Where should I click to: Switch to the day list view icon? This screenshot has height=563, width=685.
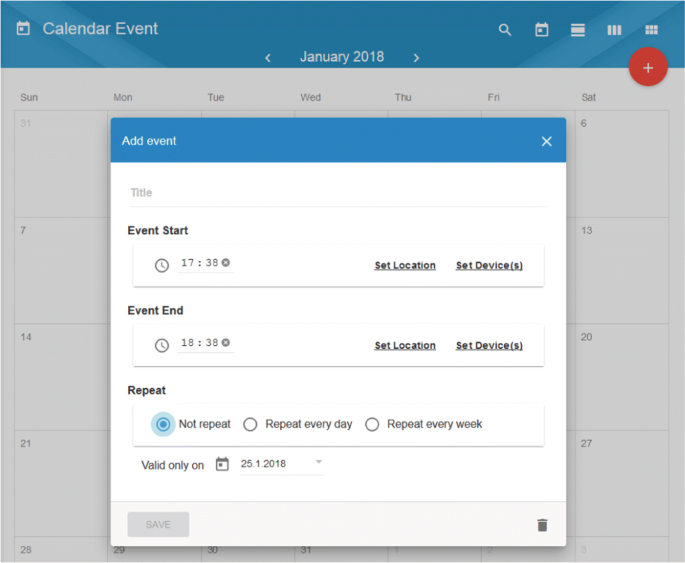point(578,30)
